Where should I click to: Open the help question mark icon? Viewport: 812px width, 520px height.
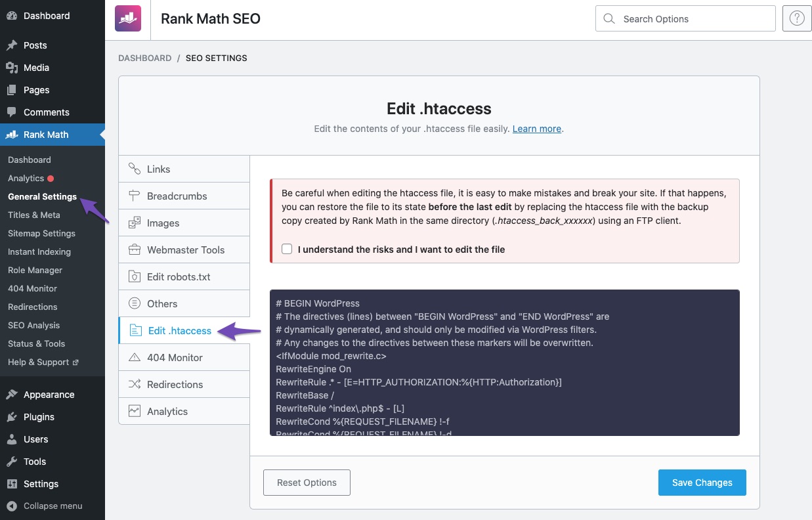797,19
